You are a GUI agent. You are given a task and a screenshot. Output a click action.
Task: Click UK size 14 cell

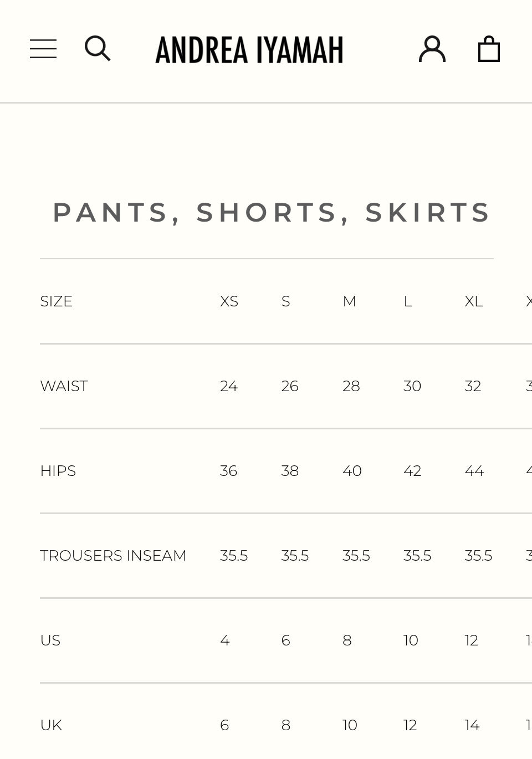click(472, 725)
